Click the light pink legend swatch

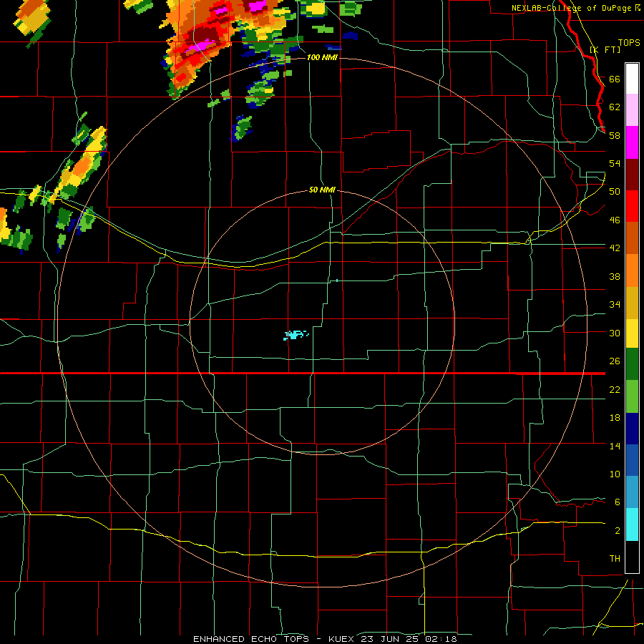click(632, 110)
